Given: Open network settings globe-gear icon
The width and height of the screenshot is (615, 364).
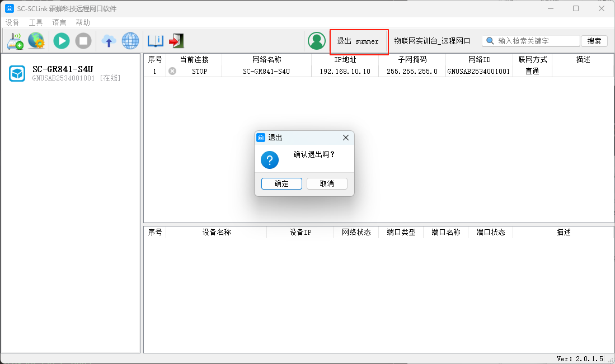Looking at the screenshot, I should click(36, 41).
